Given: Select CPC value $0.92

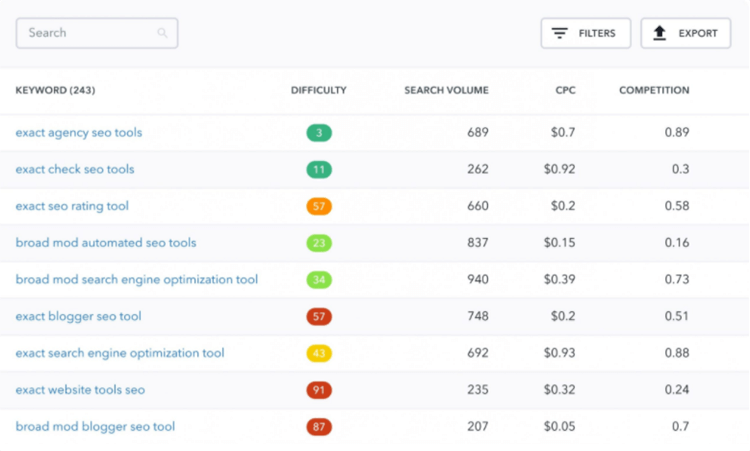Looking at the screenshot, I should (x=560, y=169).
